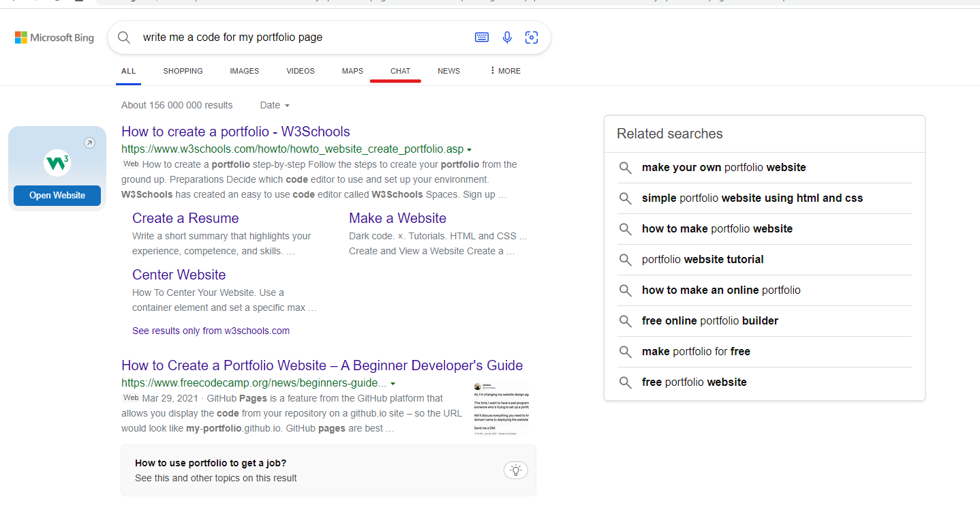
Task: Click into the Bing search text field
Action: (x=300, y=37)
